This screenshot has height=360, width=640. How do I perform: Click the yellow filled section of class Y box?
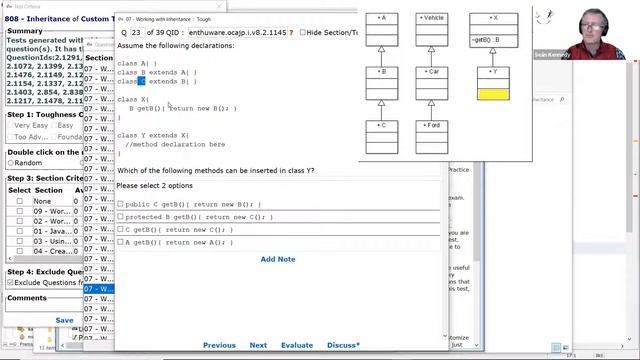[x=493, y=95]
